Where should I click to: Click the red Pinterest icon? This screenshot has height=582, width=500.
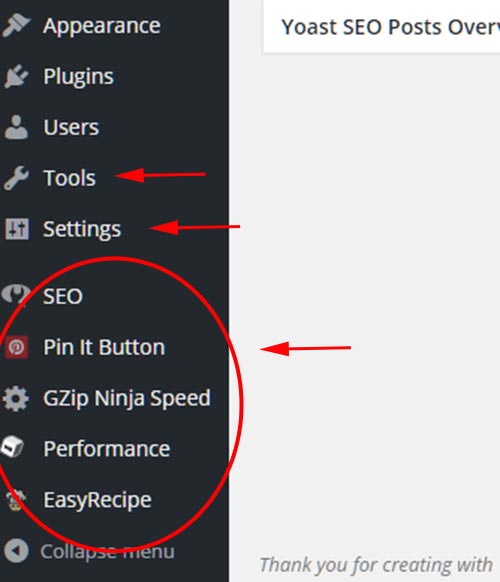(x=16, y=347)
